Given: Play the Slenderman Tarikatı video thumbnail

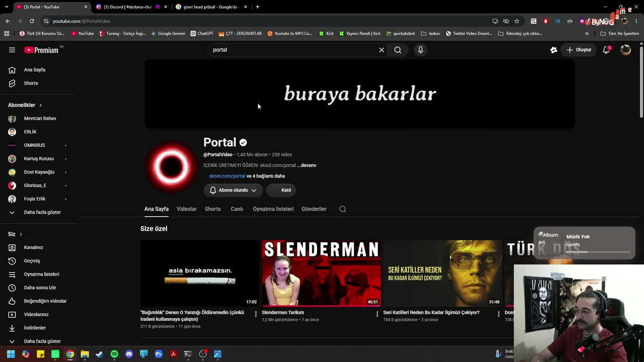Looking at the screenshot, I should (x=321, y=273).
